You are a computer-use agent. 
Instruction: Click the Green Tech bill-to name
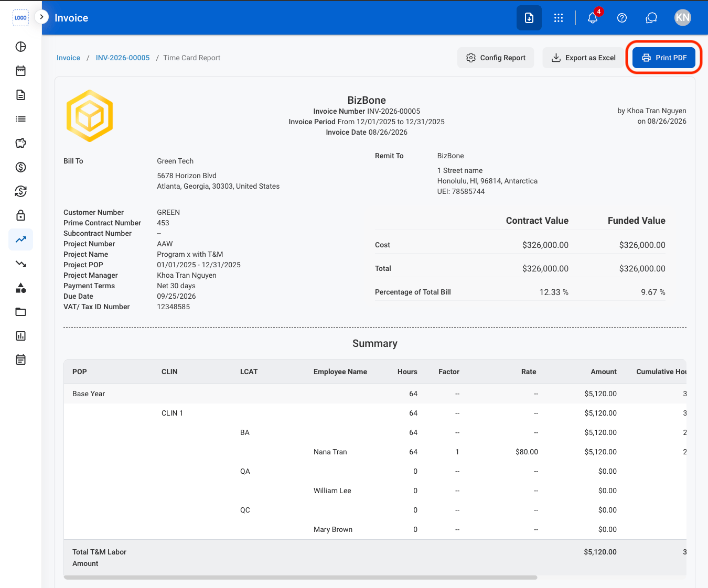pos(175,161)
